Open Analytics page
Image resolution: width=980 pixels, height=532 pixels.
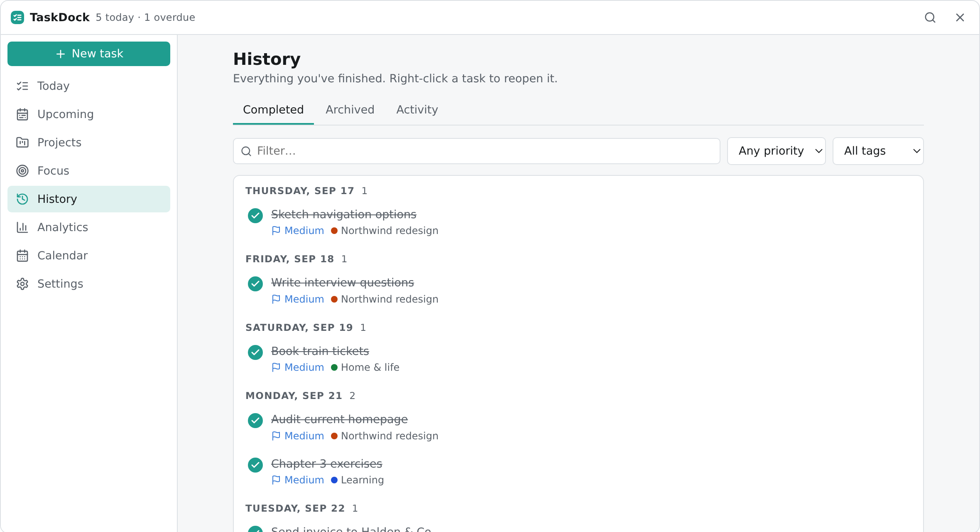[89, 227]
